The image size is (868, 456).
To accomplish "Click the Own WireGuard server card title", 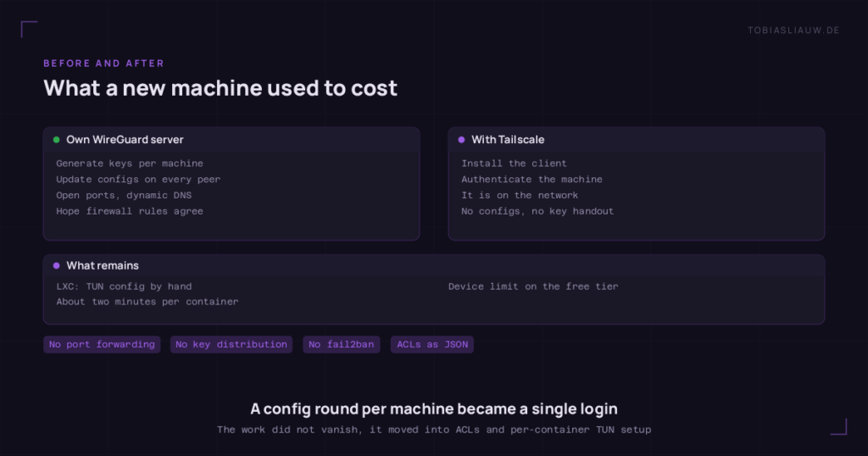I will [x=125, y=140].
